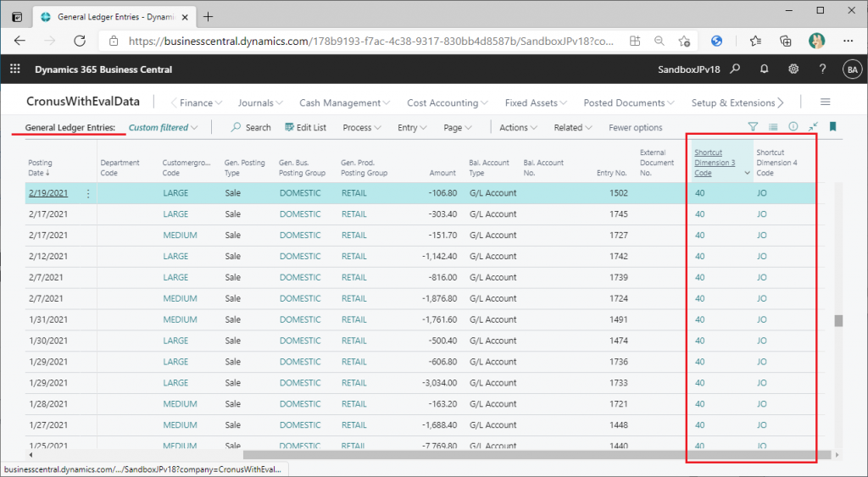Screen dimensions: 868x477
Task: Open the app launcher waffle icon
Action: tap(15, 69)
